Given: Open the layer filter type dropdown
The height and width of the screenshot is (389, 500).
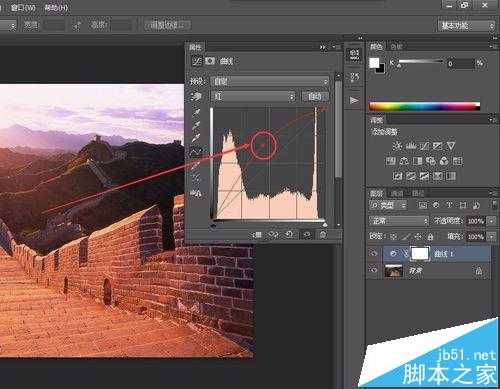Looking at the screenshot, I should click(x=388, y=205).
